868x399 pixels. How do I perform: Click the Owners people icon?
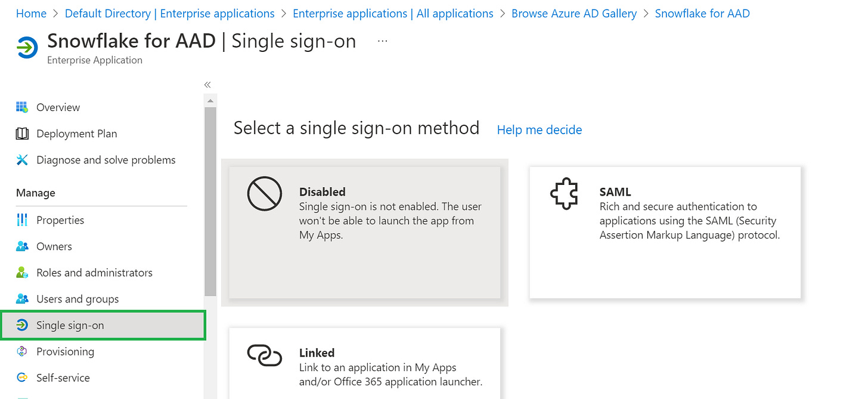click(22, 246)
